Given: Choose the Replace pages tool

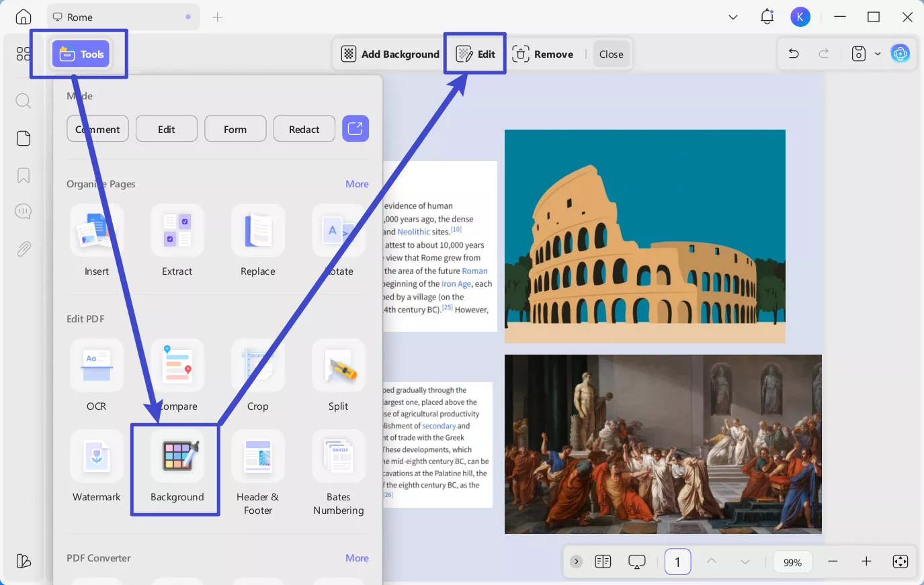Looking at the screenshot, I should 258,240.
